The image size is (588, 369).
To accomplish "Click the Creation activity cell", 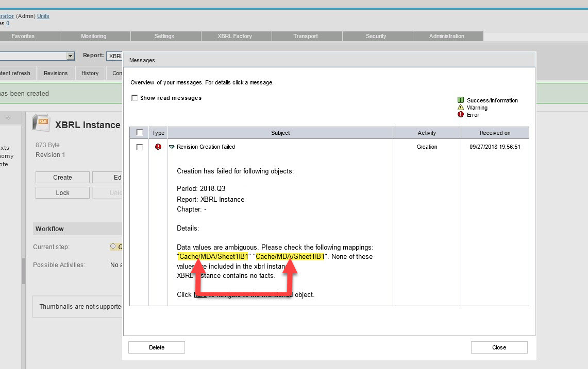I will pyautogui.click(x=427, y=147).
